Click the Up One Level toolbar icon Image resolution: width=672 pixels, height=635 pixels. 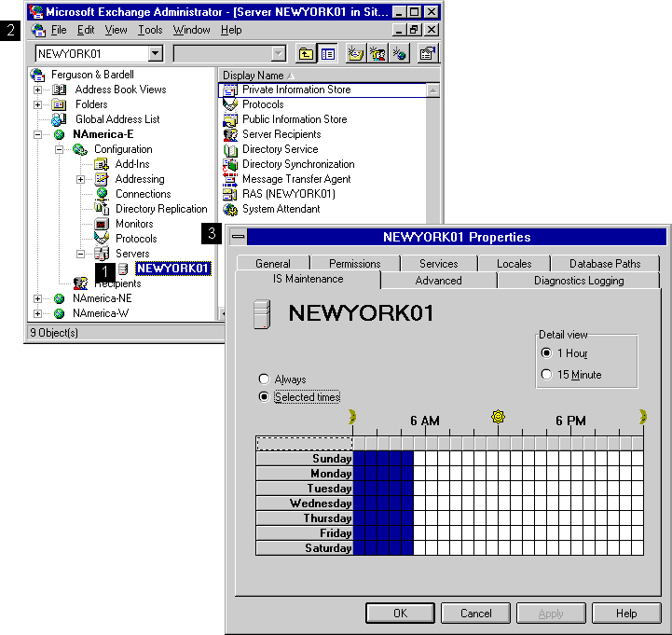306,53
